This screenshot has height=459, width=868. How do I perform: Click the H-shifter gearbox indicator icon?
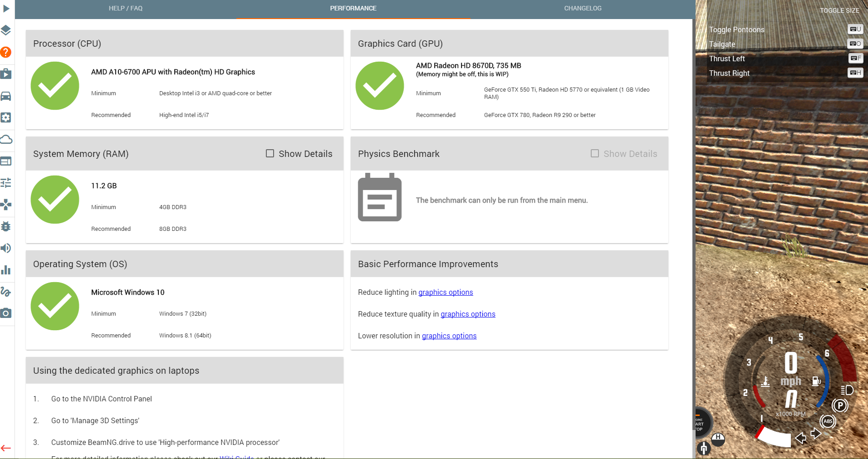click(x=718, y=439)
